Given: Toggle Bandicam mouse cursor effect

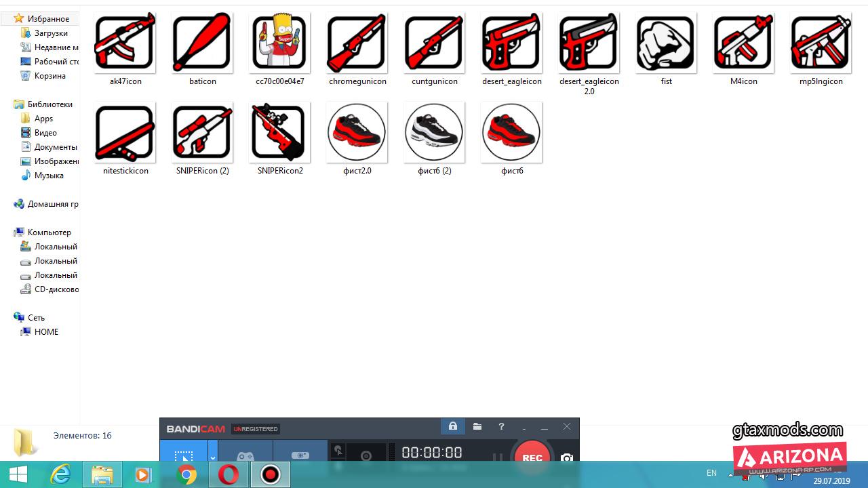Looking at the screenshot, I should [338, 451].
